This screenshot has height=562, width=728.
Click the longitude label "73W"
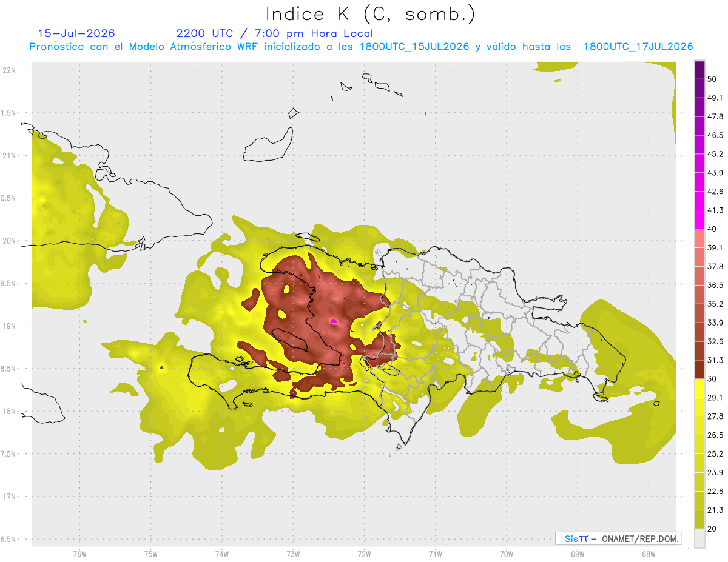(293, 554)
